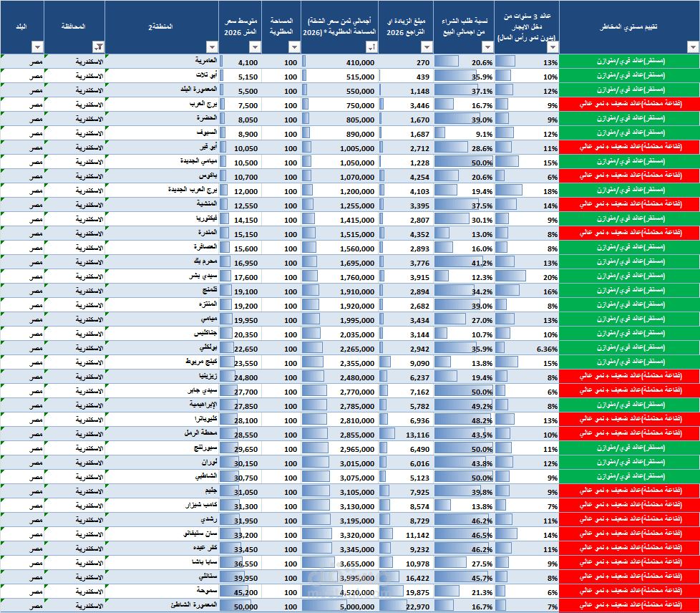
Task: Select purchase demand cell 49.2%
Action: tap(464, 405)
